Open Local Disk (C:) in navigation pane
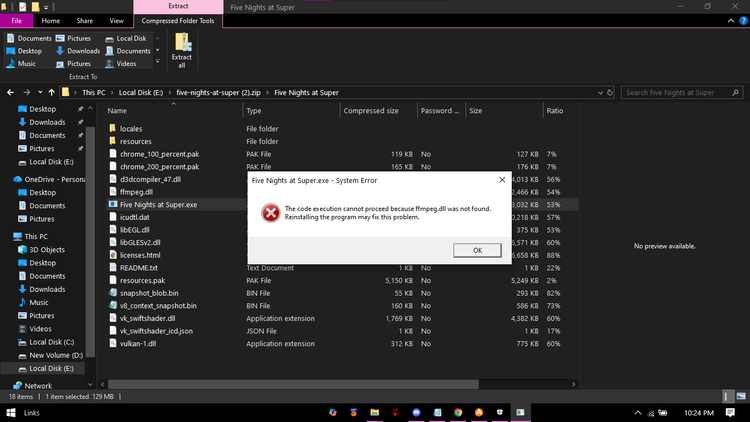The image size is (750, 422). tap(46, 342)
